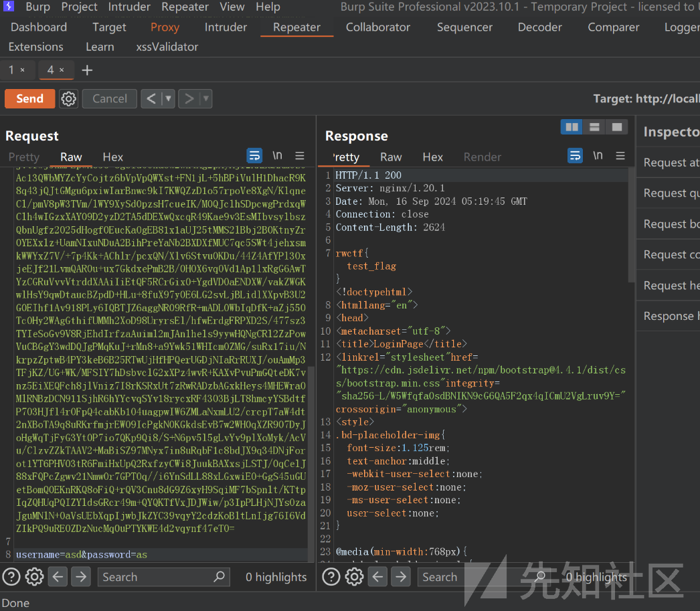Switch to the Extensions tab
The width and height of the screenshot is (700, 611).
point(35,47)
